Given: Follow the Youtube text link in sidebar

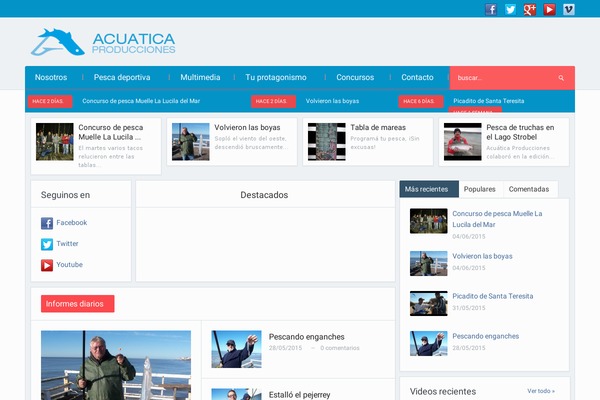Looking at the screenshot, I should pos(69,264).
